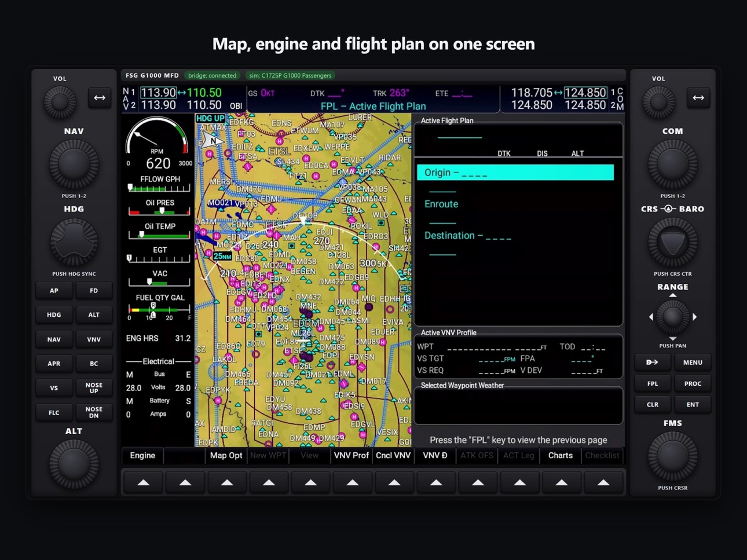The image size is (747, 560).
Task: Turn the left NAV VOL knob
Action: click(60, 102)
